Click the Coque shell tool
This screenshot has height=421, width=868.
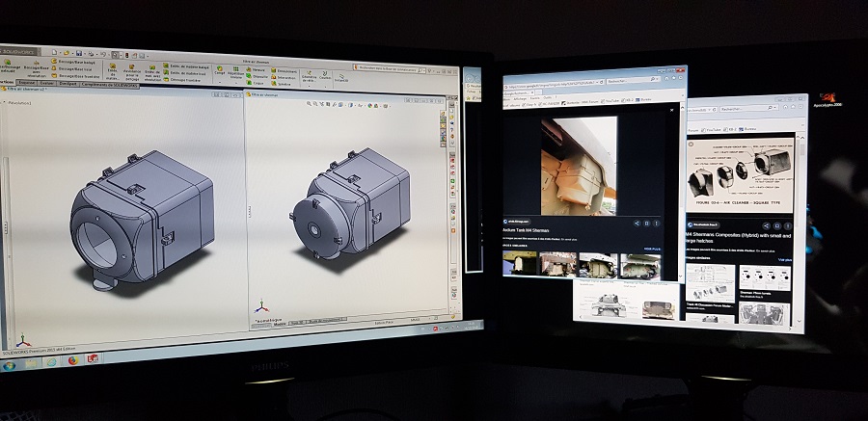point(255,84)
